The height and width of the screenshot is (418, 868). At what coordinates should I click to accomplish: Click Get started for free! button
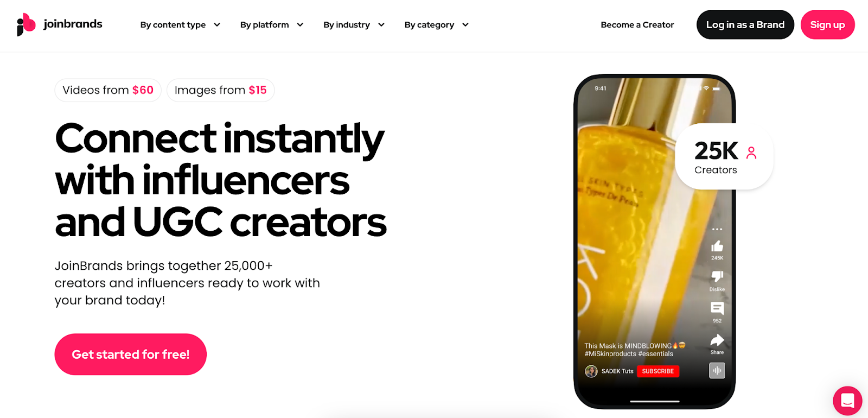(131, 354)
